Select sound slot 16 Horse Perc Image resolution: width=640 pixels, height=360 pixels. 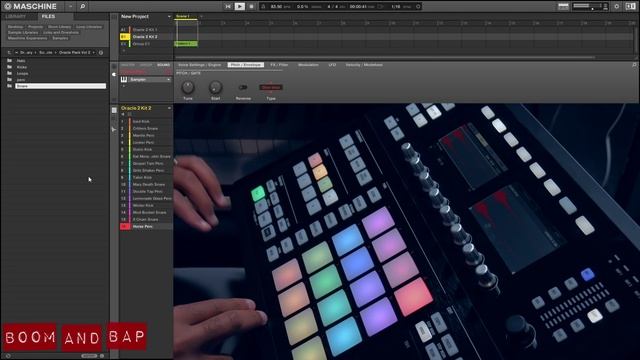[x=146, y=227]
